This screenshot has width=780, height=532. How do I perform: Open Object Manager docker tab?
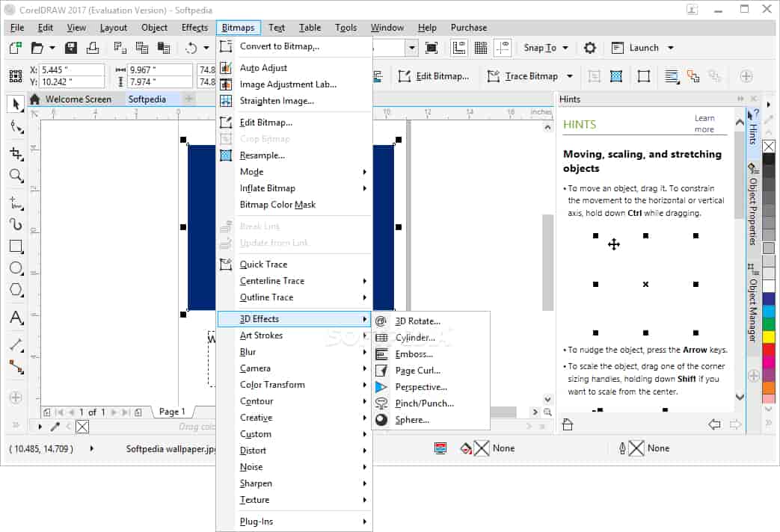click(753, 303)
